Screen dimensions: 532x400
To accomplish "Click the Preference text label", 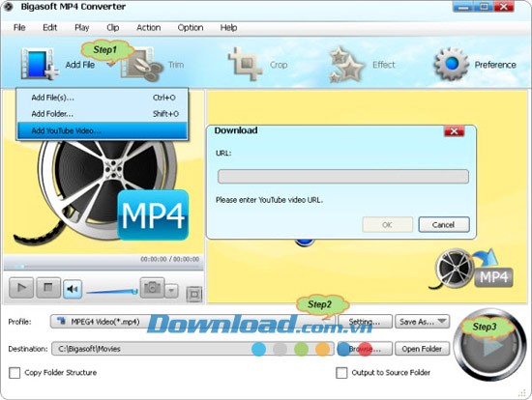I will pos(495,65).
